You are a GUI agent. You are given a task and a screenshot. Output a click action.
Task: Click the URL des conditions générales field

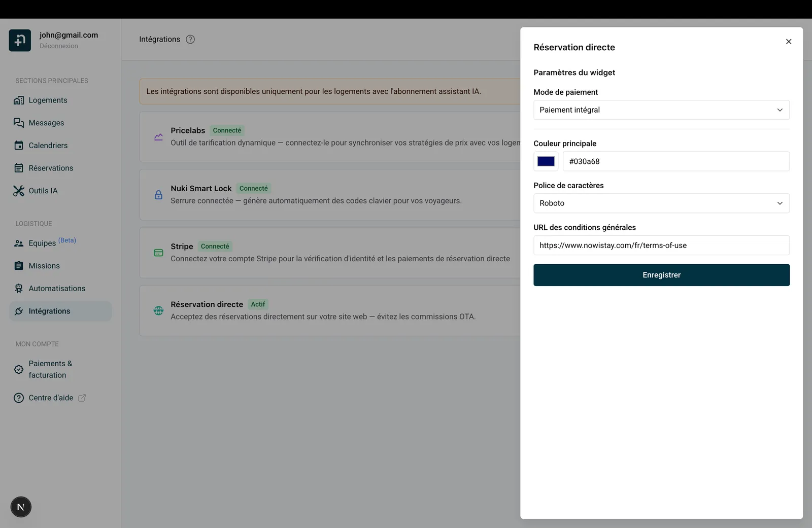tap(661, 245)
